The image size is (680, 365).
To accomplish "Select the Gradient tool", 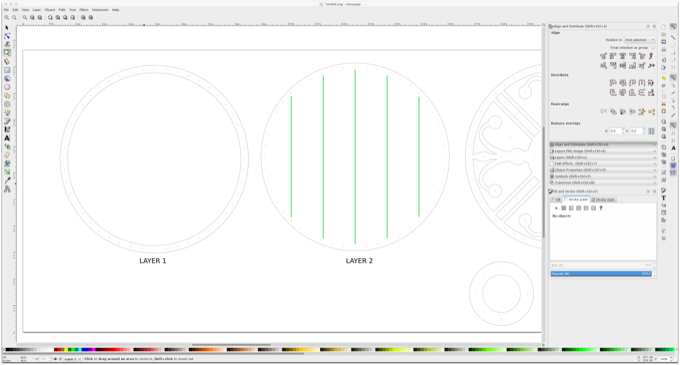I will (7, 172).
